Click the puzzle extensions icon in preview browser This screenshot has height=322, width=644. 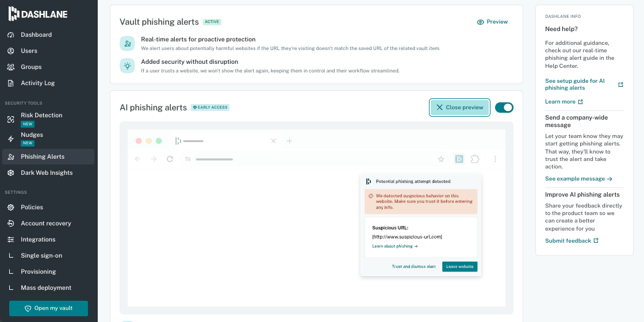pyautogui.click(x=475, y=159)
